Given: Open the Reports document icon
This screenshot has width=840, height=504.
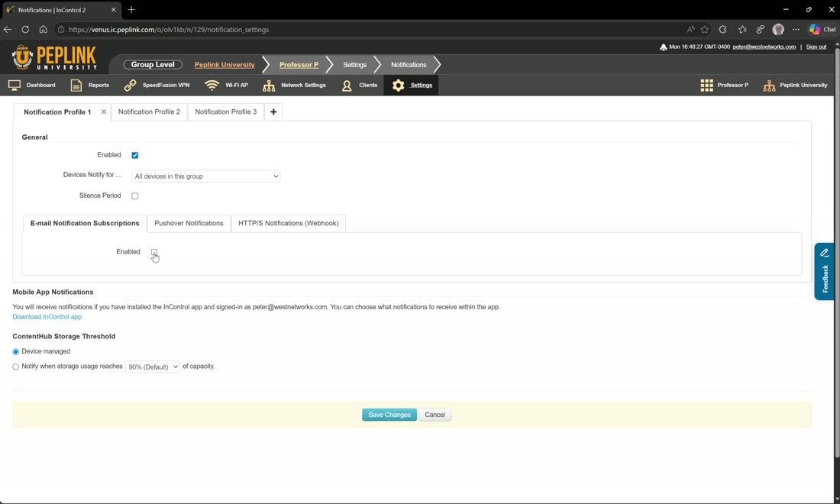Looking at the screenshot, I should click(x=76, y=86).
